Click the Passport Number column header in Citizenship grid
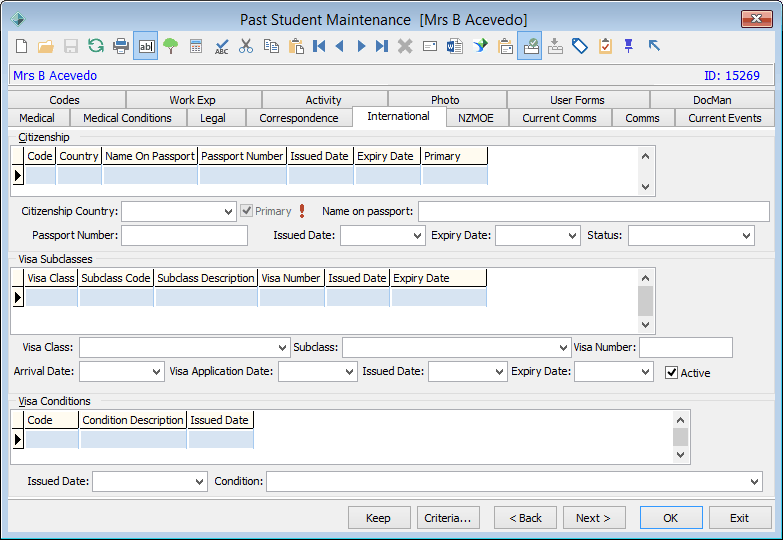Image resolution: width=783 pixels, height=540 pixels. click(242, 156)
